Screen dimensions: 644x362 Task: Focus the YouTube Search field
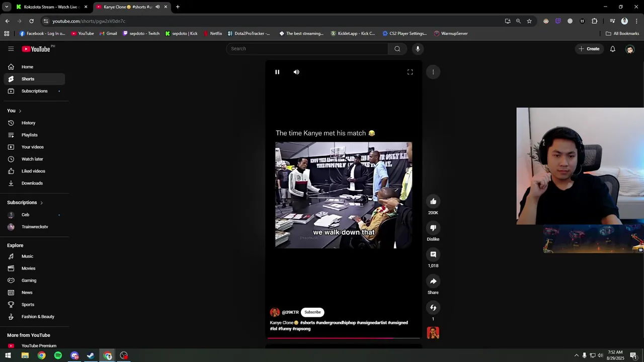(307, 49)
